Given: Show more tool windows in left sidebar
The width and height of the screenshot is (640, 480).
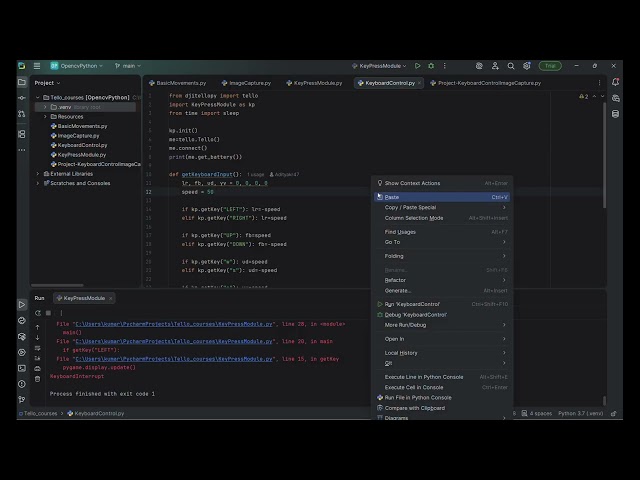Looking at the screenshot, I should [22, 150].
